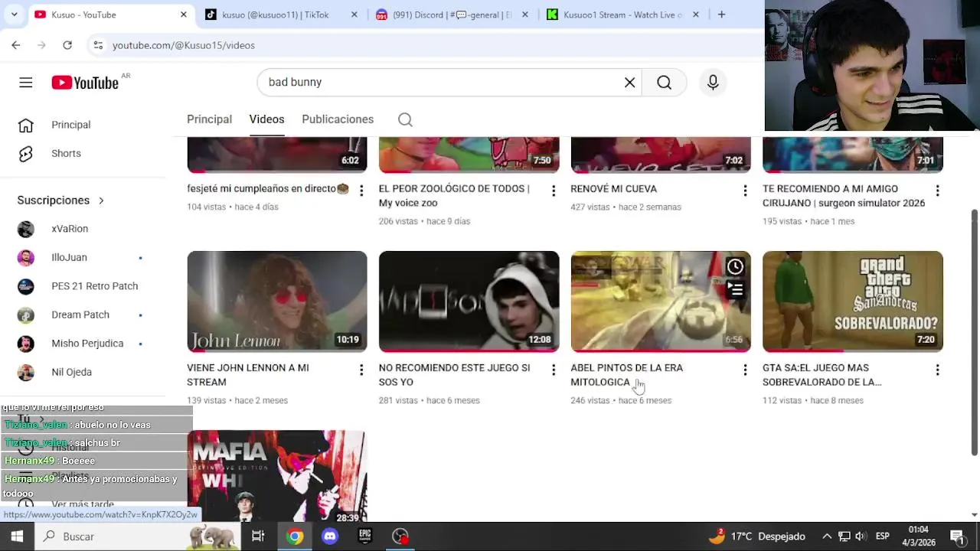Open options for 'NO RECOMIENDO ESTE JUEGO' video
Viewport: 980px width, 551px height.
[x=554, y=370]
